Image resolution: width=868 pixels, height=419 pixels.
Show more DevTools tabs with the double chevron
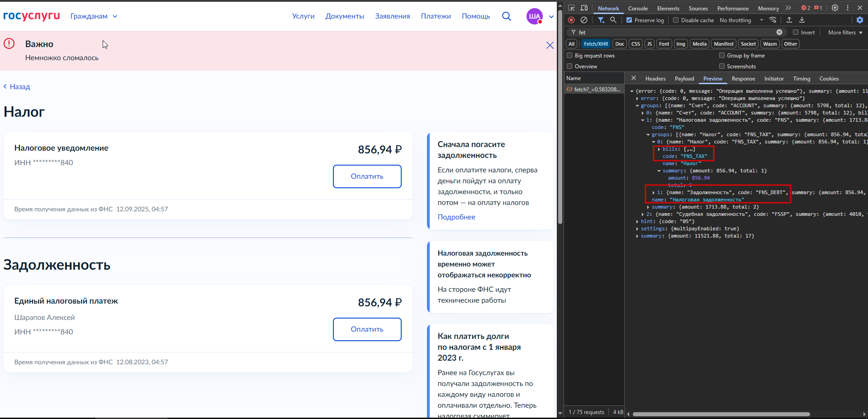788,8
